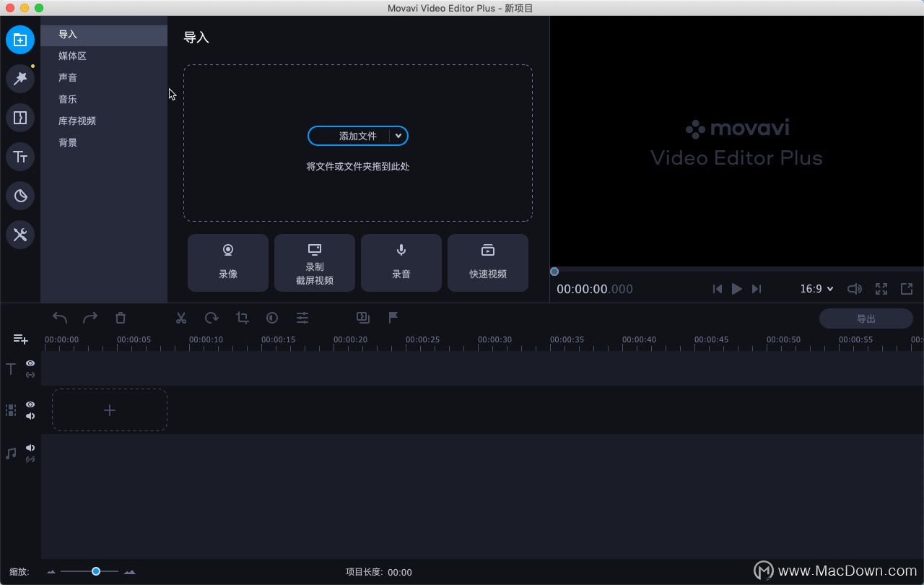Click the 00:00:00.000 timecode display
Screen dimensions: 924x585
pos(595,289)
